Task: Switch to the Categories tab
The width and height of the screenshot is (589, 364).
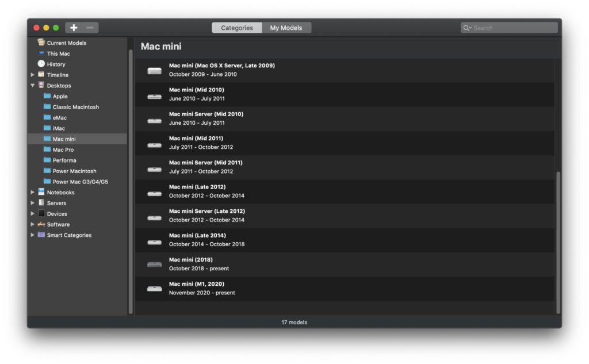Action: pos(236,28)
